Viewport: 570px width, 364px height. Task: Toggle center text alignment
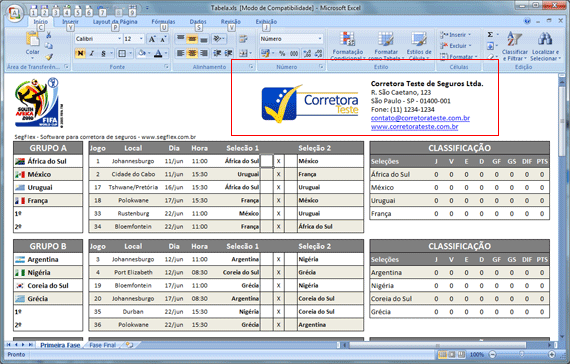pyautogui.click(x=192, y=53)
